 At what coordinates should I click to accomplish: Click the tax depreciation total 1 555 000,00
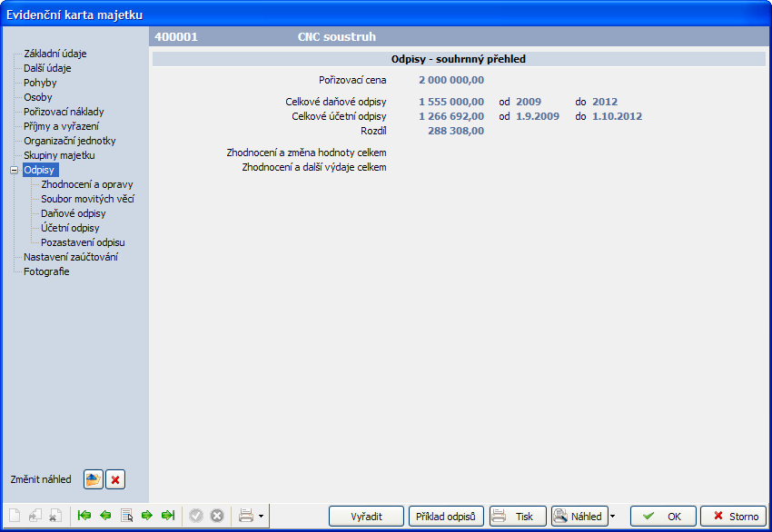451,102
